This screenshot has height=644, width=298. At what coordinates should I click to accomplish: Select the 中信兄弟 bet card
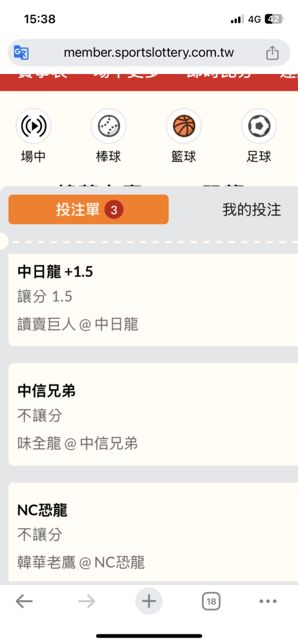153,414
